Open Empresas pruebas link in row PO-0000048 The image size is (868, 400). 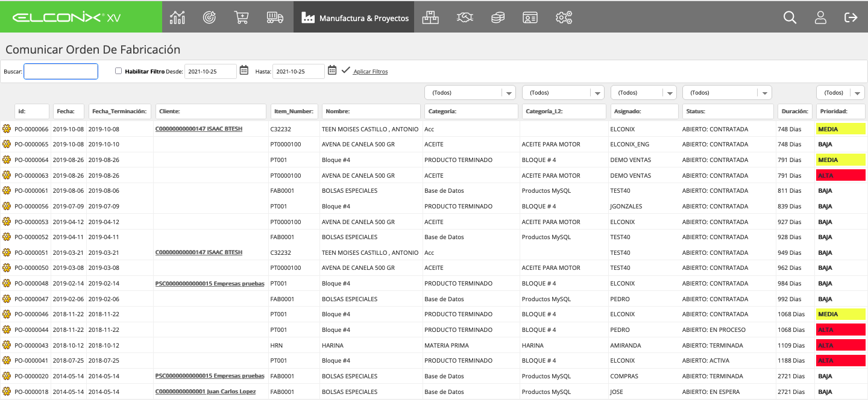210,283
